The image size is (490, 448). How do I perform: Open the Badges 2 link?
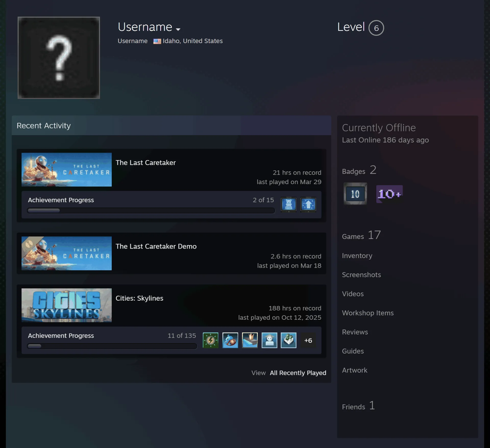point(359,170)
